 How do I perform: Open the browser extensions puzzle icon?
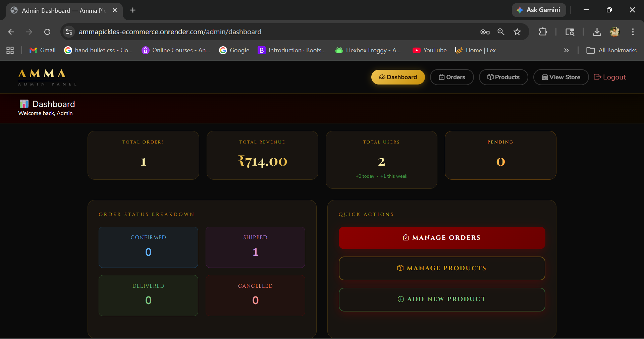coord(543,32)
